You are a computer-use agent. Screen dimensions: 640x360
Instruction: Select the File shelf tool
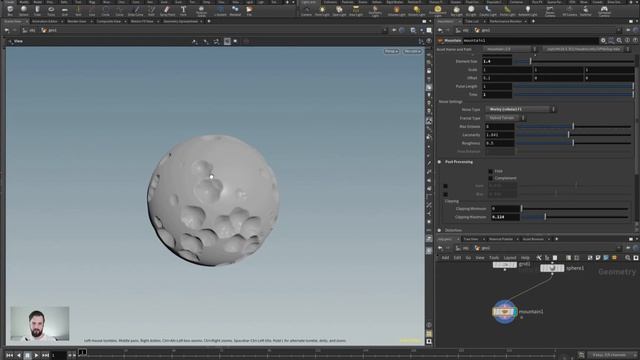click(249, 10)
